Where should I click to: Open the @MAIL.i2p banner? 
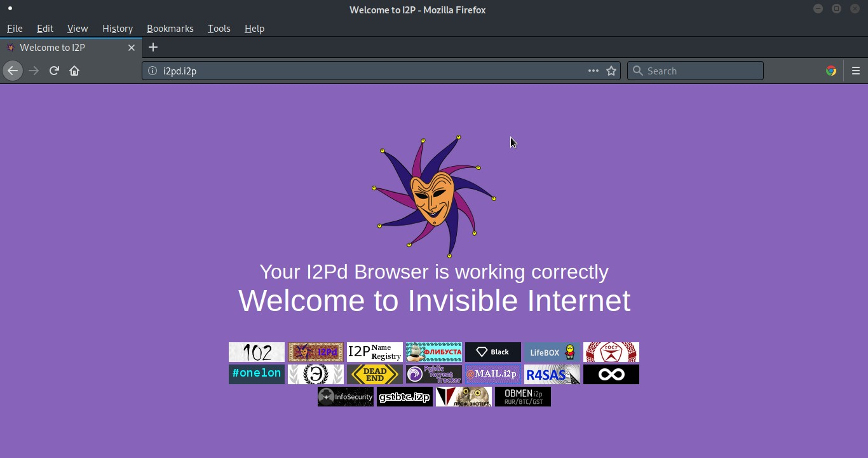click(493, 374)
